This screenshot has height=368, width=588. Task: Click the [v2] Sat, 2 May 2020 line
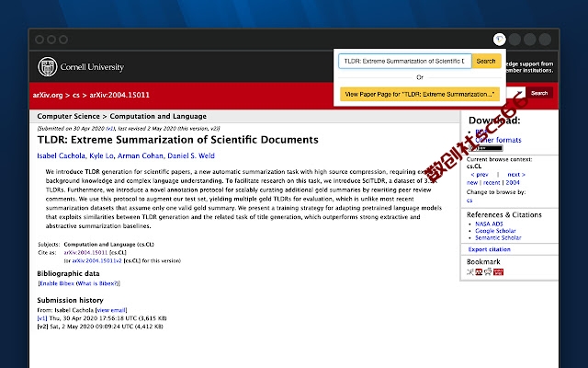coord(100,327)
